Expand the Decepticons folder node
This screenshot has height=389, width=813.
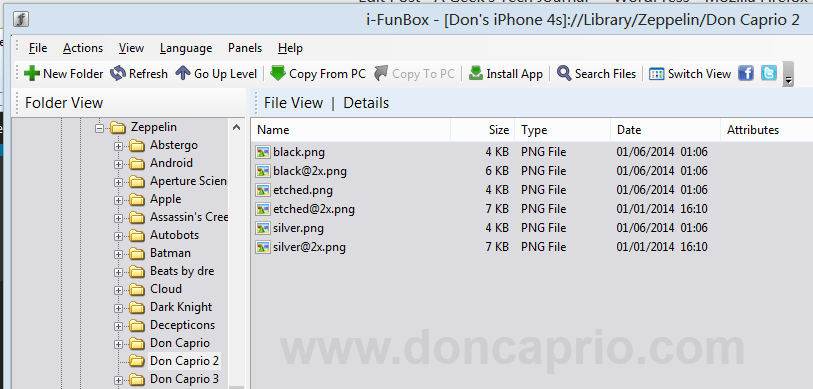click(119, 326)
